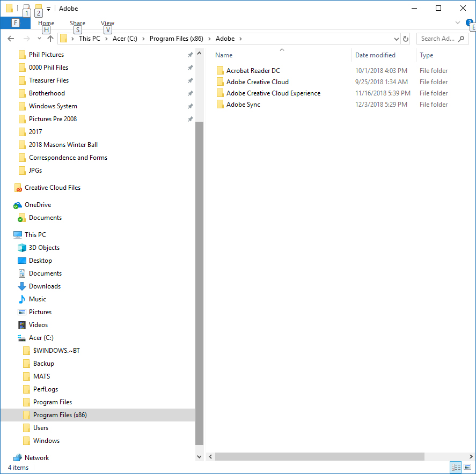Expand chevron after Adobe in breadcrumb
This screenshot has width=476, height=474.
[x=241, y=39]
